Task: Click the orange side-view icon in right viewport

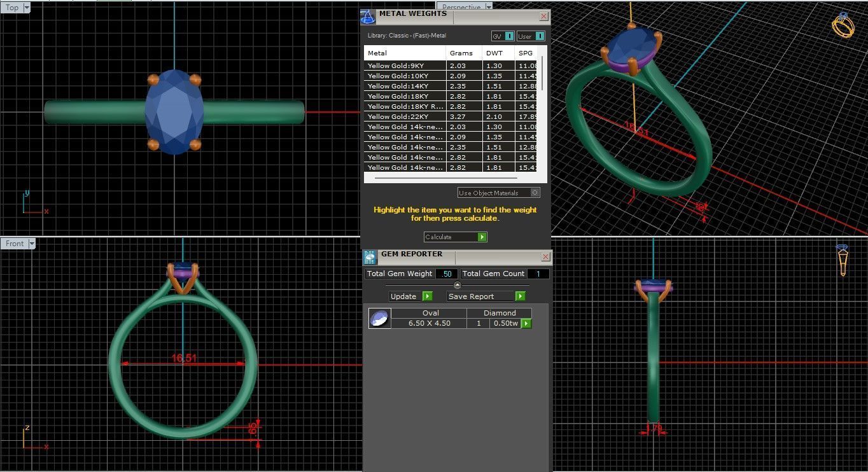Action: 842,260
